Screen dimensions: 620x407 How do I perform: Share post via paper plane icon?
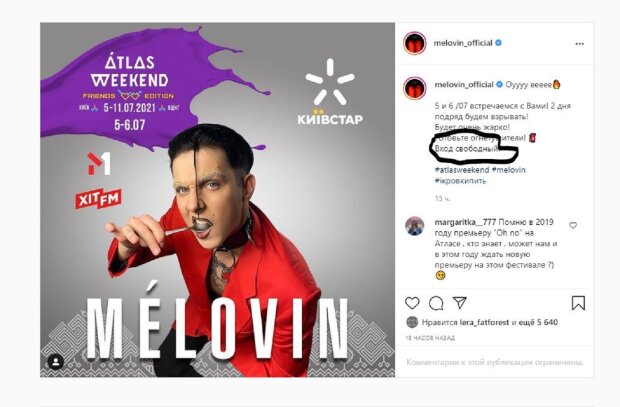coord(460,303)
